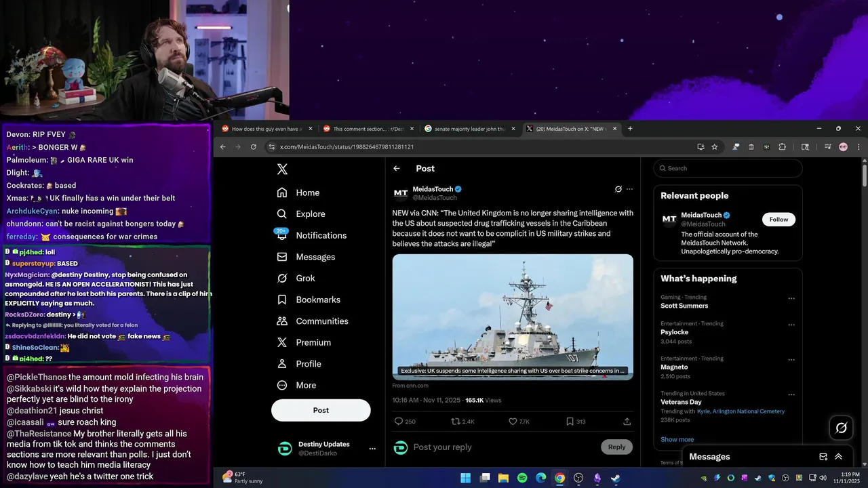Open the Extensions puzzle icon
The height and width of the screenshot is (488, 868).
[782, 146]
